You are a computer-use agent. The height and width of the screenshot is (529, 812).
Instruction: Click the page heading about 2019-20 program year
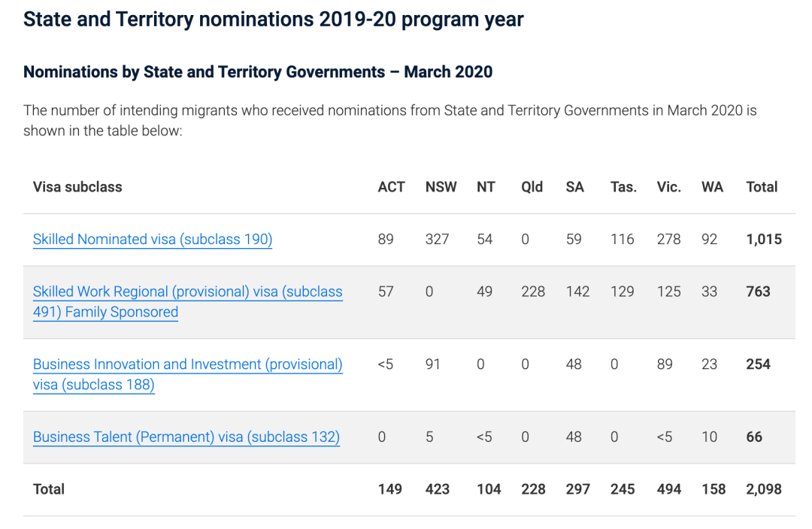pos(274,20)
